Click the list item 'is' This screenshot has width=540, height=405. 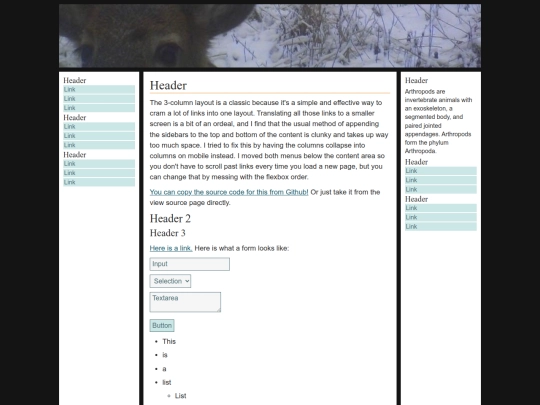point(165,355)
